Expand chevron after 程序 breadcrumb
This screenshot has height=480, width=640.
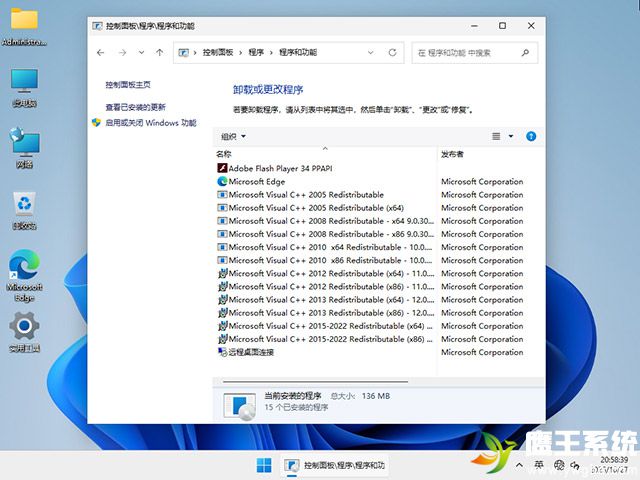coord(271,52)
